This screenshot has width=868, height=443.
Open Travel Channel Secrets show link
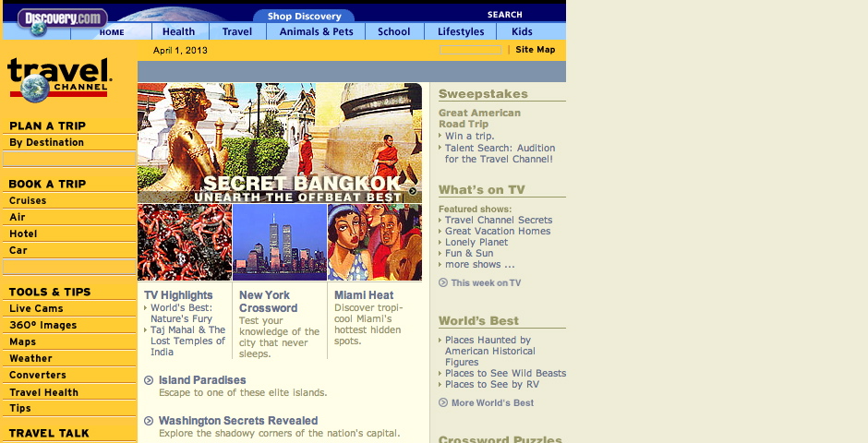(499, 220)
